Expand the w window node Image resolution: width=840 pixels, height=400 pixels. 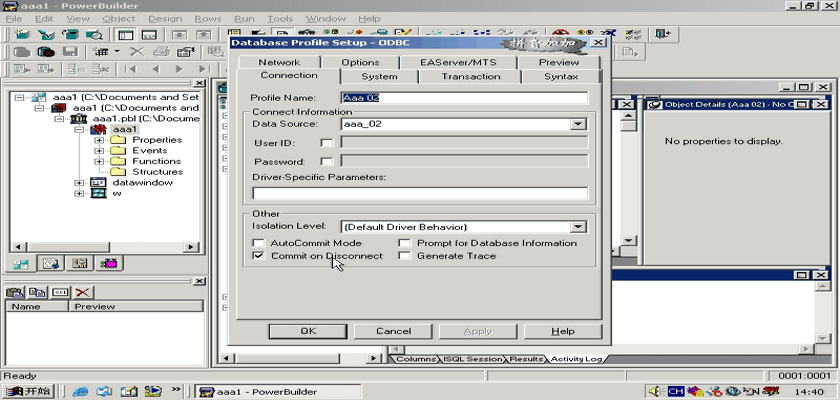point(79,194)
